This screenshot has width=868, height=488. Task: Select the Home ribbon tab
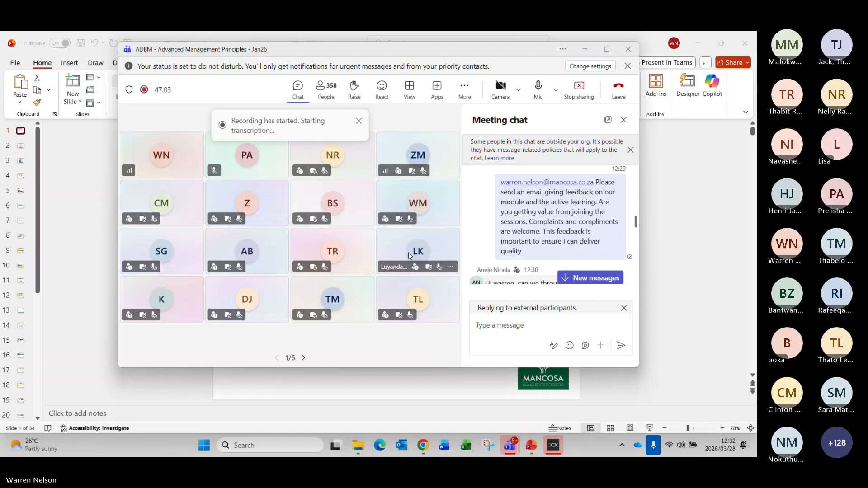click(x=42, y=63)
